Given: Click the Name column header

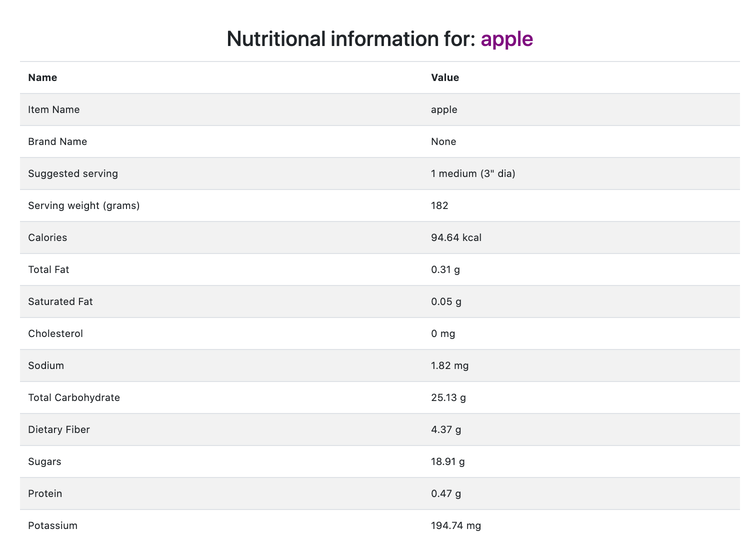Looking at the screenshot, I should [42, 77].
